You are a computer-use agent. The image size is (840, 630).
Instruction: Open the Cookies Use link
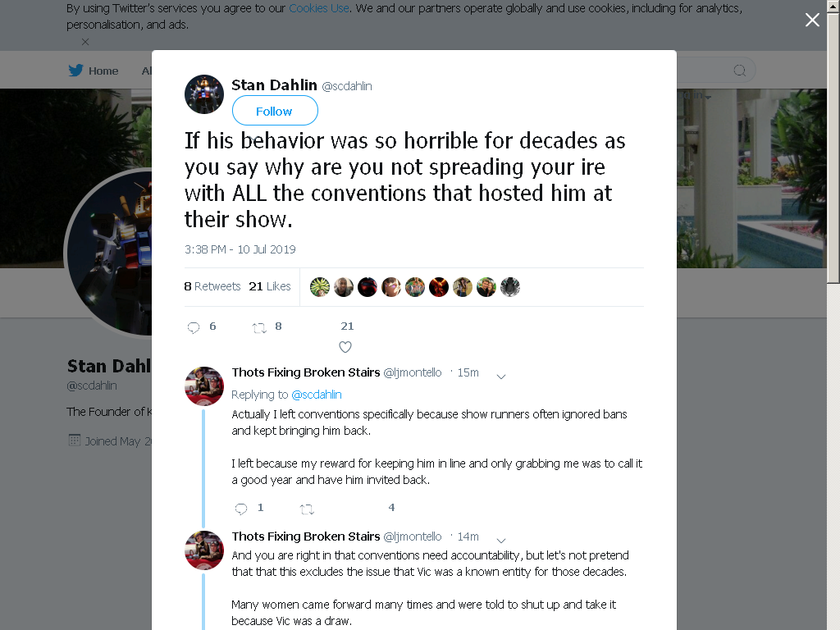pyautogui.click(x=319, y=8)
